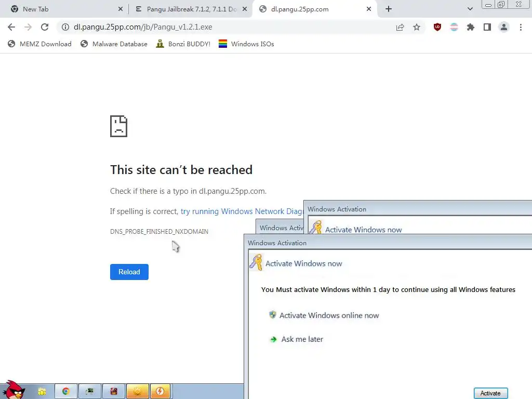Click the This site can't be reached heading
This screenshot has height=399, width=532.
pos(181,170)
